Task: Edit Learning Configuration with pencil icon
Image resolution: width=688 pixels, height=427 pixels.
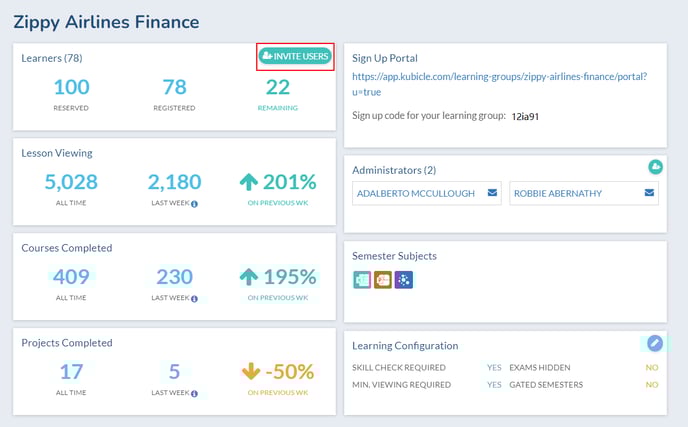Action: 655,343
